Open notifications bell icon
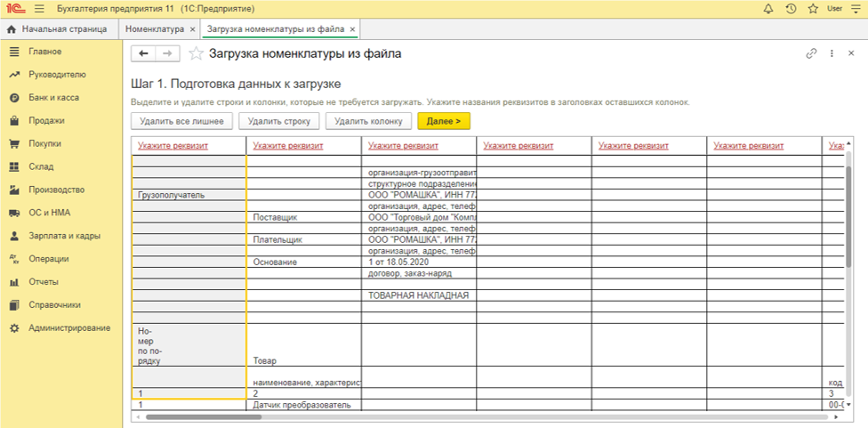The image size is (868, 428). (768, 9)
